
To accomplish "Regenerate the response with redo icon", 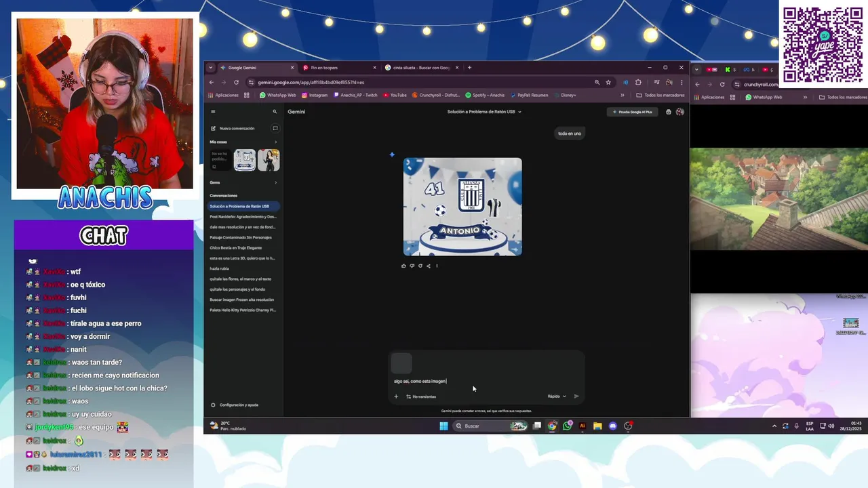I will tap(420, 266).
